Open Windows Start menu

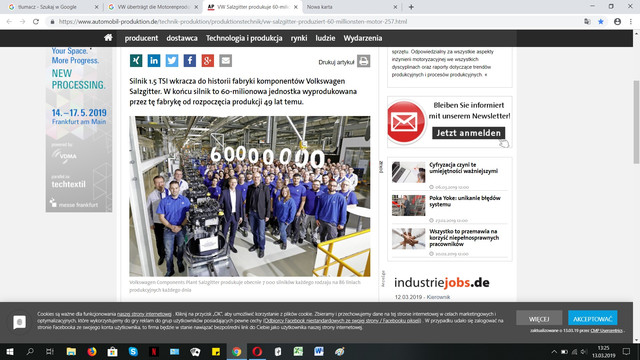click(10, 351)
